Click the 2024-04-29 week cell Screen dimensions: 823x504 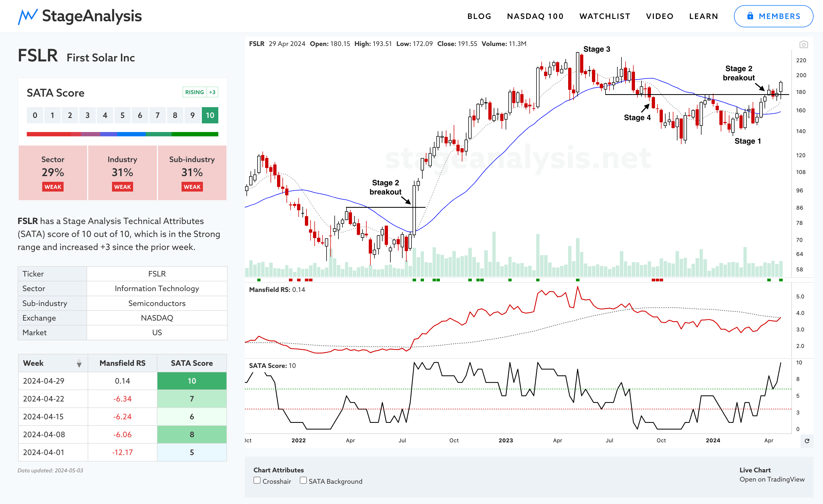coord(53,381)
